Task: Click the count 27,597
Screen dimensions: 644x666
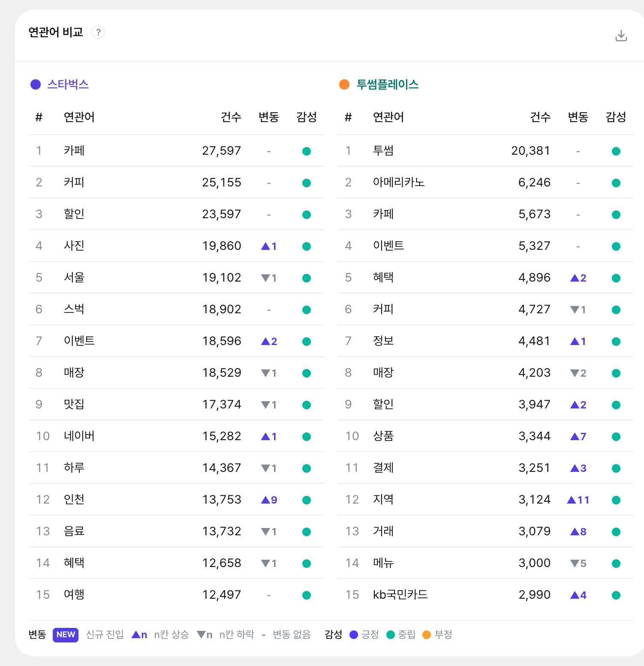Action: [x=222, y=151]
